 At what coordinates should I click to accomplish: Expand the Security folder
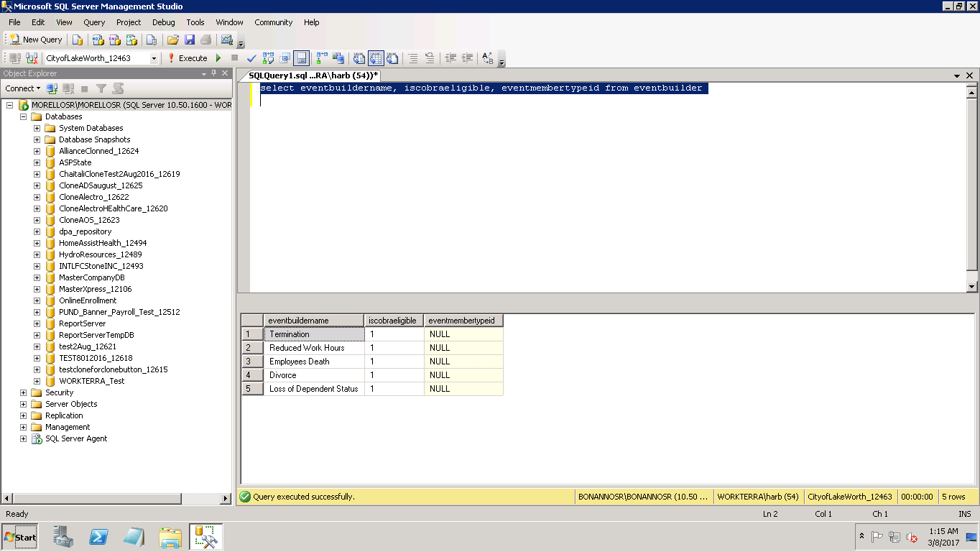click(23, 392)
